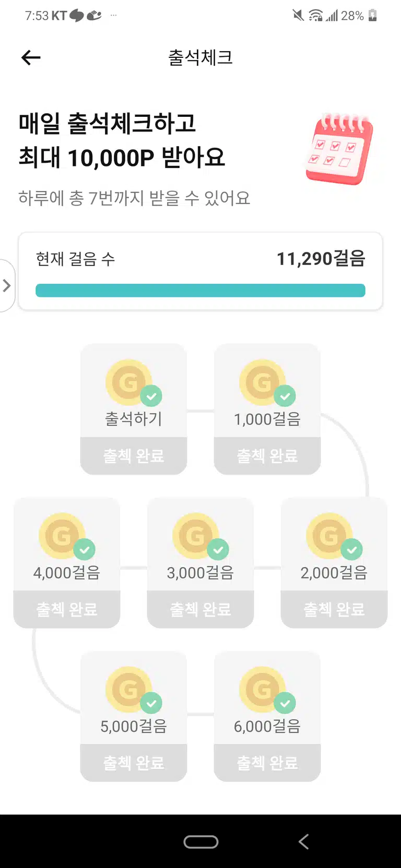Image resolution: width=401 pixels, height=868 pixels.
Task: Tap 출첵 완료 button under 출석하기
Action: [x=134, y=456]
